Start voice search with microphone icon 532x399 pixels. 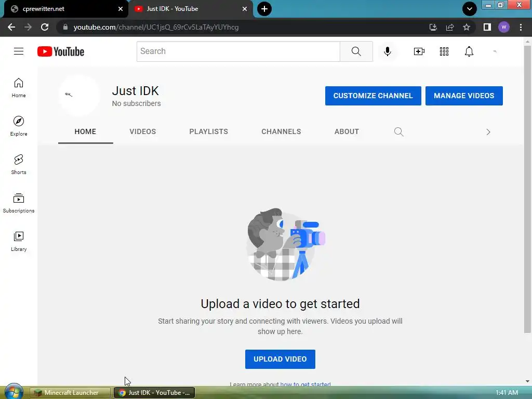(x=388, y=51)
